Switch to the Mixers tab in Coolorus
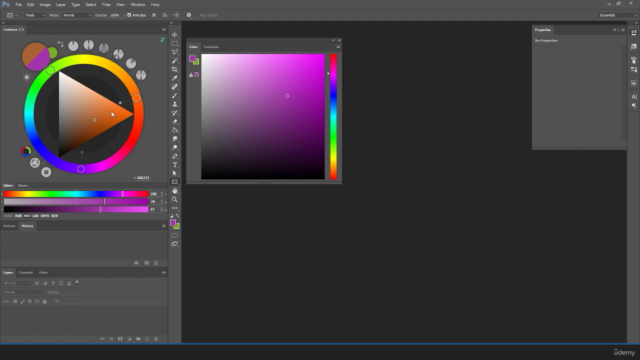This screenshot has width=640, height=360. click(23, 185)
